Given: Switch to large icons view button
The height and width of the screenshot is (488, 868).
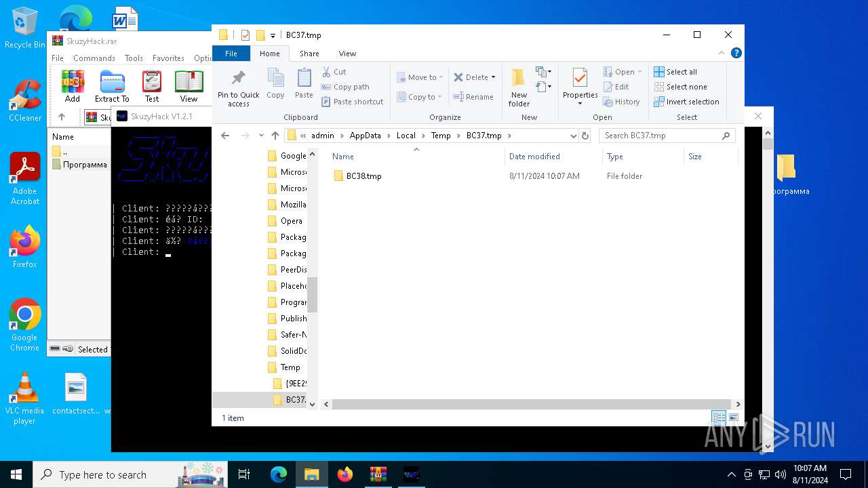Looking at the screenshot, I should tap(733, 418).
